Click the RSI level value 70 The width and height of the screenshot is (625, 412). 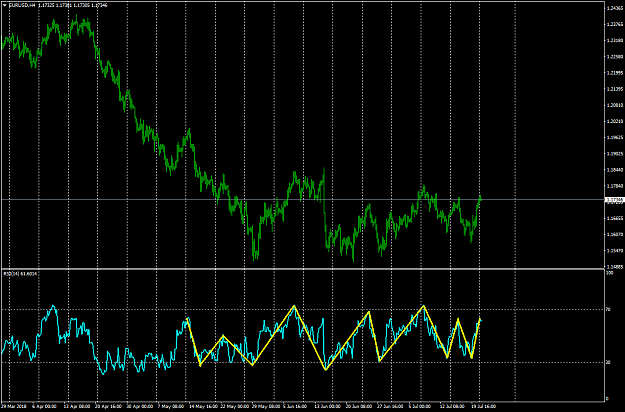click(608, 309)
